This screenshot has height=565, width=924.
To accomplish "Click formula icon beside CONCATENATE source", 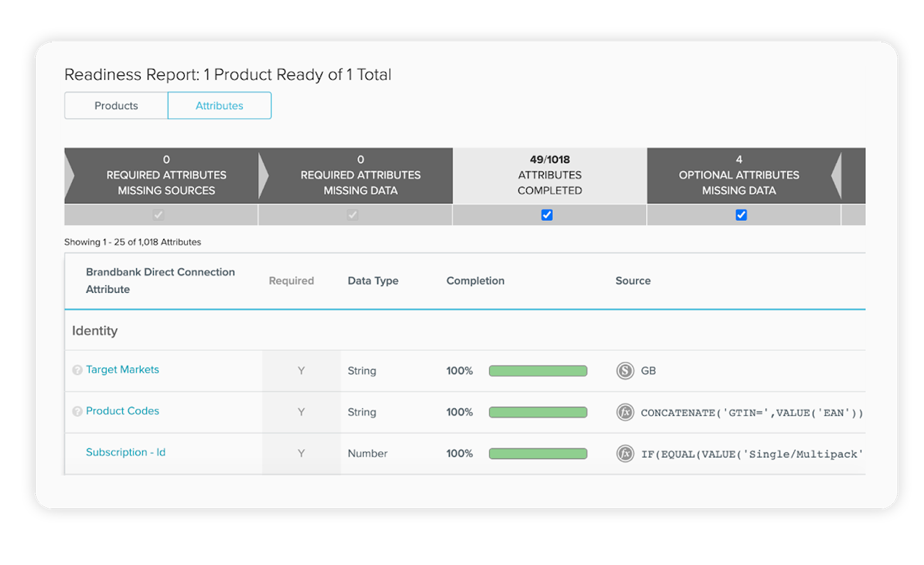I will 625,412.
